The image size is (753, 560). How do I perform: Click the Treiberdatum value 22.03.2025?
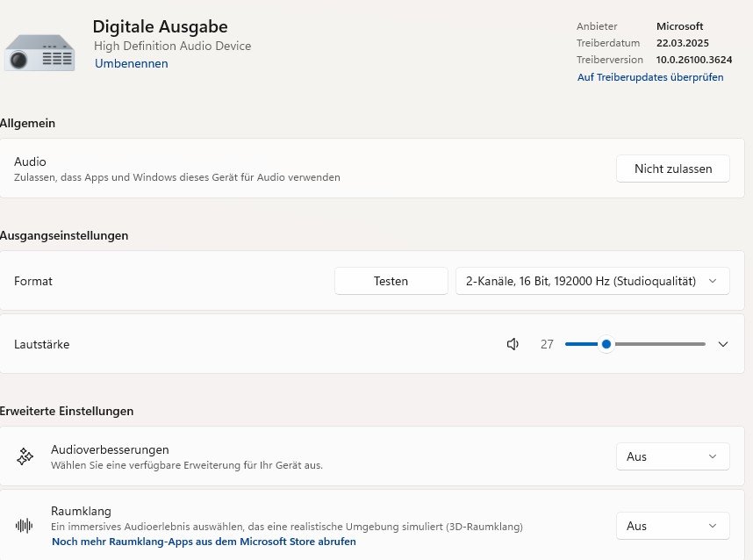pyautogui.click(x=682, y=43)
